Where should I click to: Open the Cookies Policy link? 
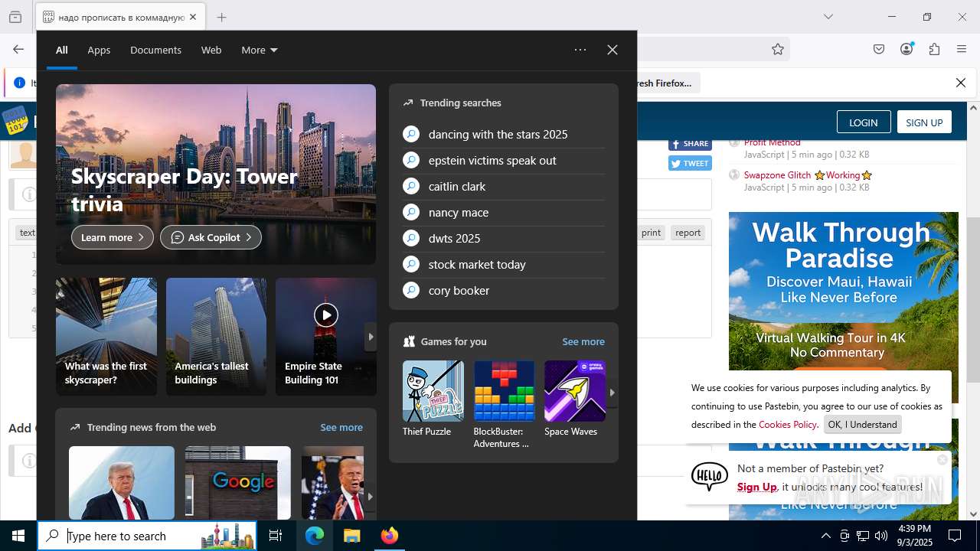click(788, 424)
